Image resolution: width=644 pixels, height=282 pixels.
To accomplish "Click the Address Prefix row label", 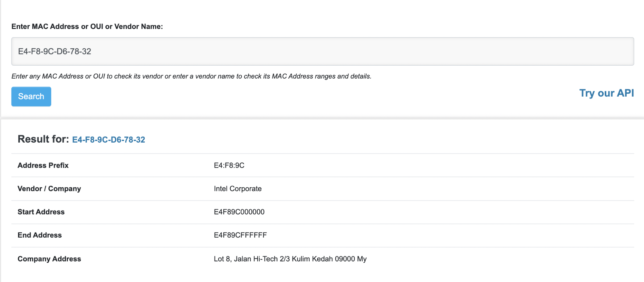I will 43,165.
